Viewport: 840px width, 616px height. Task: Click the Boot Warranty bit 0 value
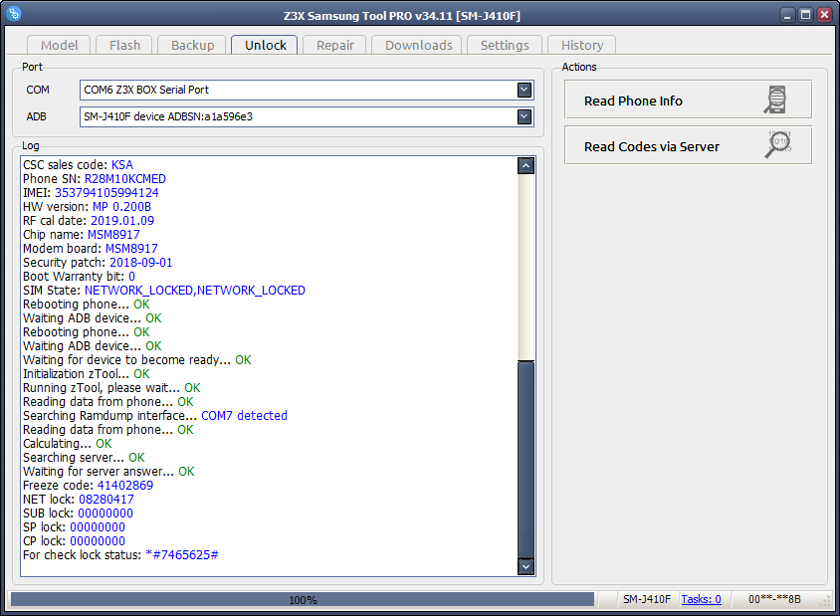point(131,277)
